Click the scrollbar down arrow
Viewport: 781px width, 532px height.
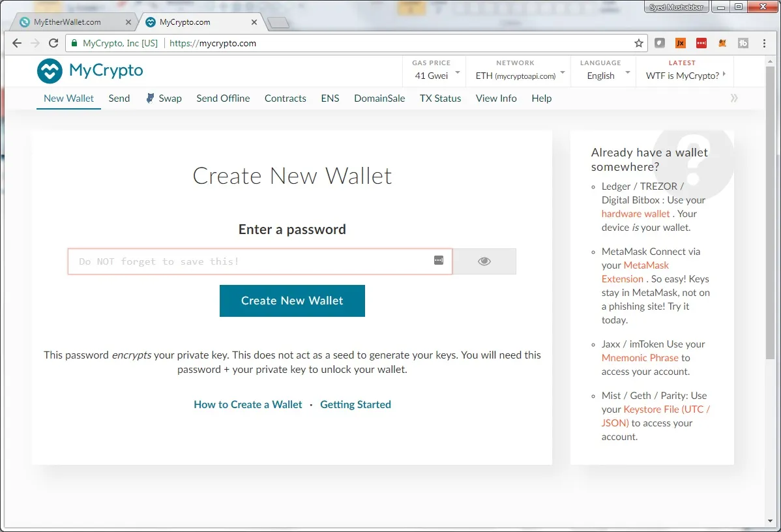click(x=770, y=521)
